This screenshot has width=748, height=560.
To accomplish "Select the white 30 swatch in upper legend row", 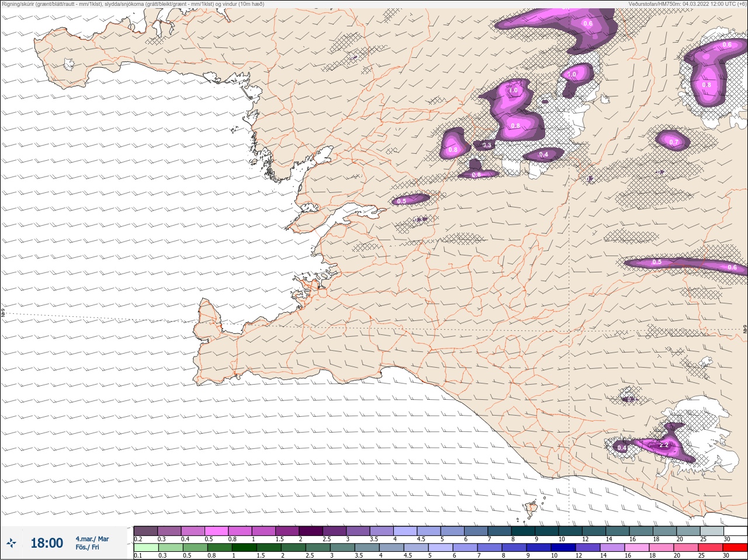I will click(735, 531).
